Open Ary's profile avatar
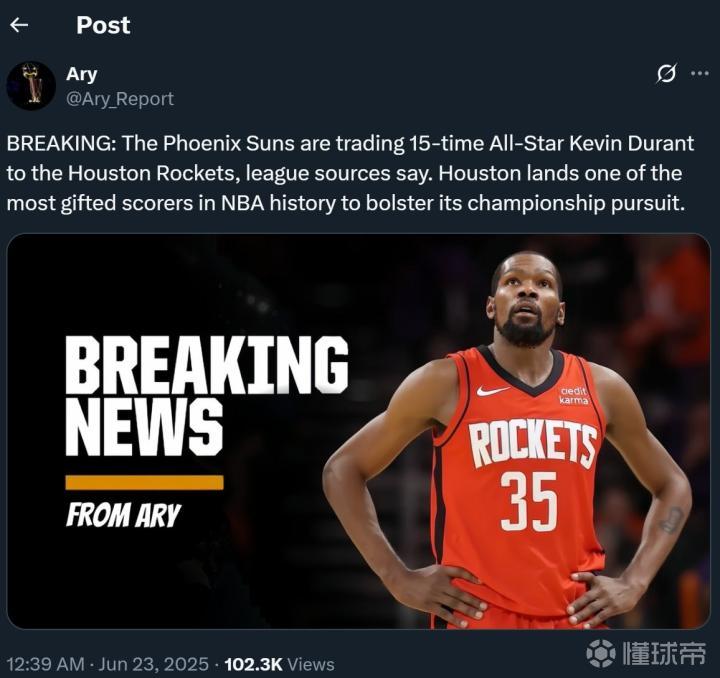 click(31, 85)
